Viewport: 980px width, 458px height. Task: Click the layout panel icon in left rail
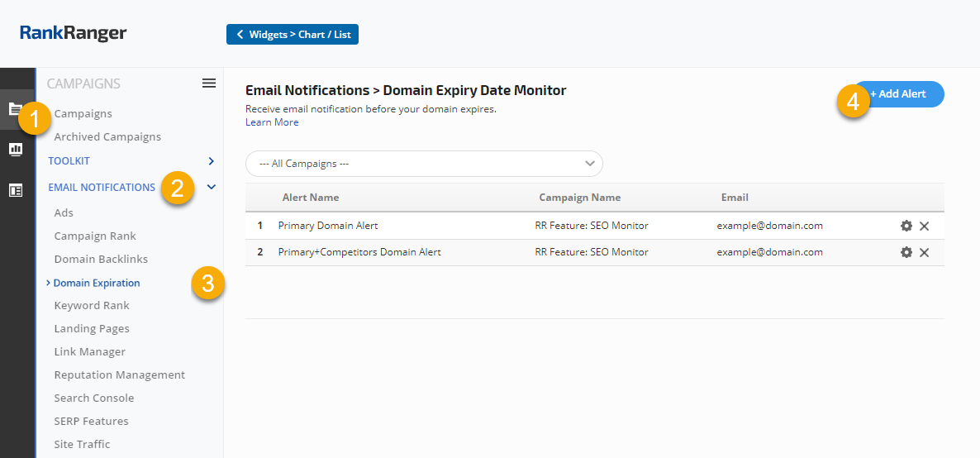click(16, 190)
